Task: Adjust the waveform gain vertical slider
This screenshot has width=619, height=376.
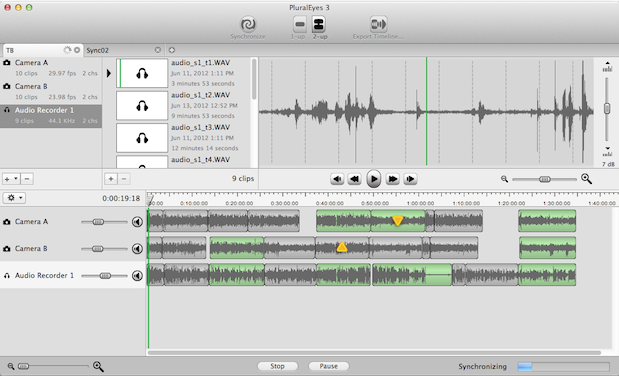Action: coord(607,108)
